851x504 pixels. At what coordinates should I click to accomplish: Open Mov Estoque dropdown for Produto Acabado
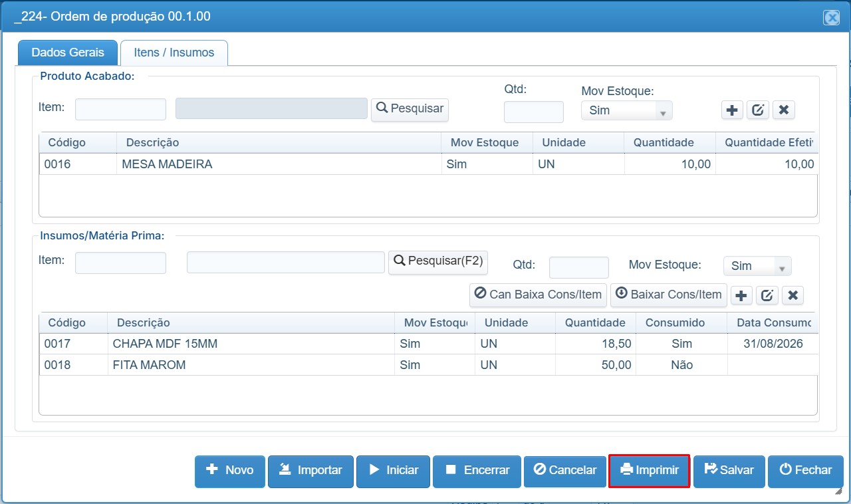[626, 110]
